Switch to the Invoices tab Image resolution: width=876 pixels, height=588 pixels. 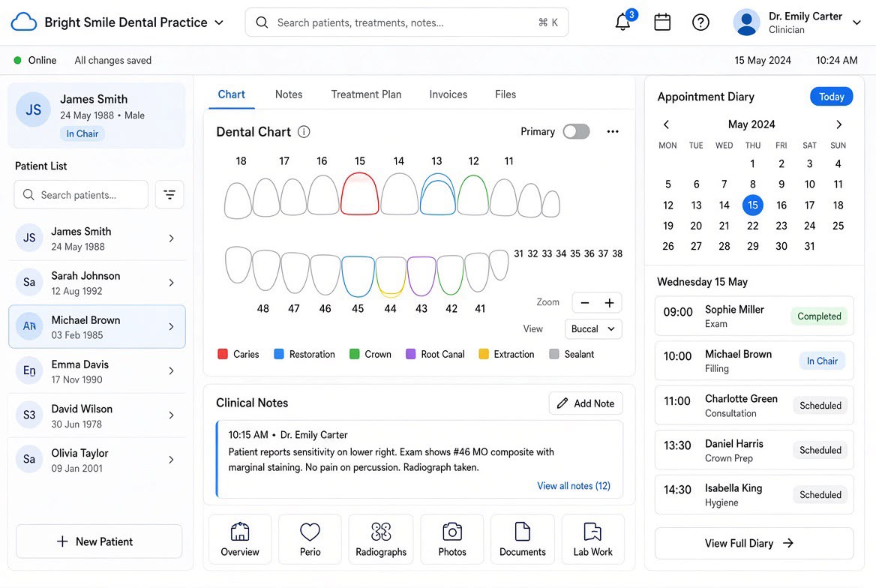coord(448,94)
